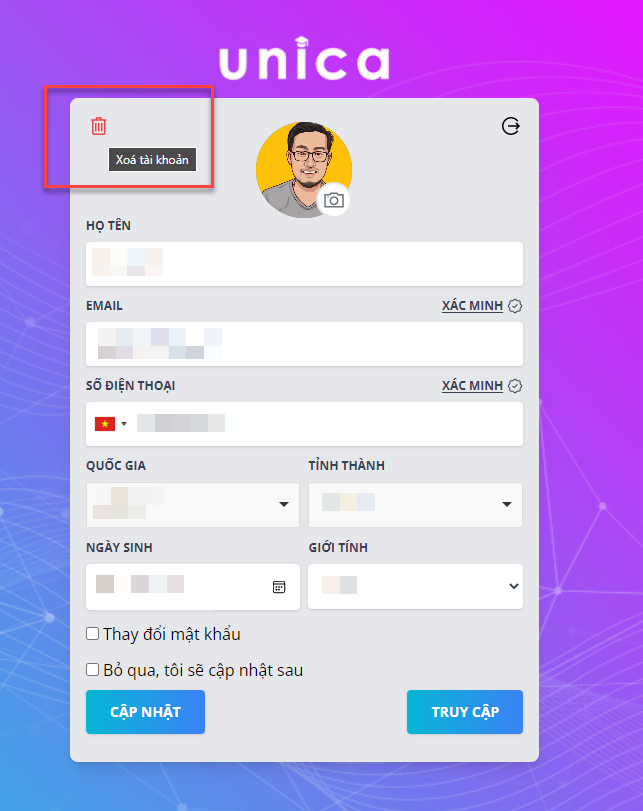Click the red trash delete account icon
The image size is (643, 811).
click(98, 126)
